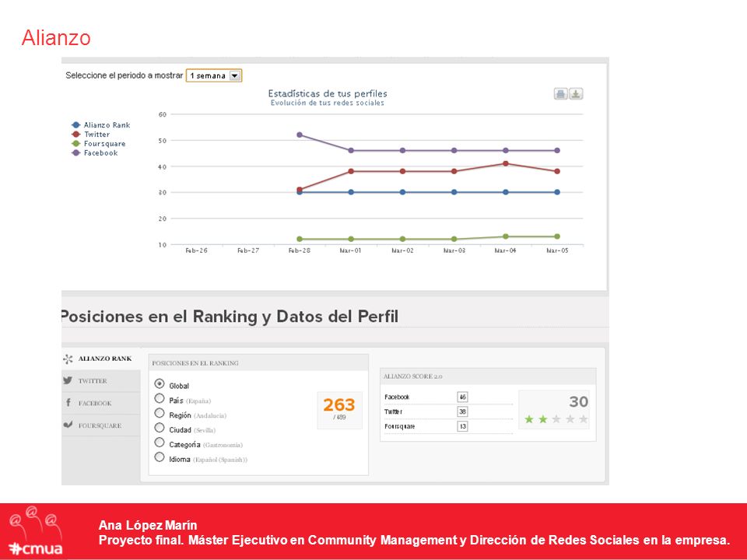Toggle the Alianzo Rank legend series
The height and width of the screenshot is (560, 747).
click(x=100, y=124)
